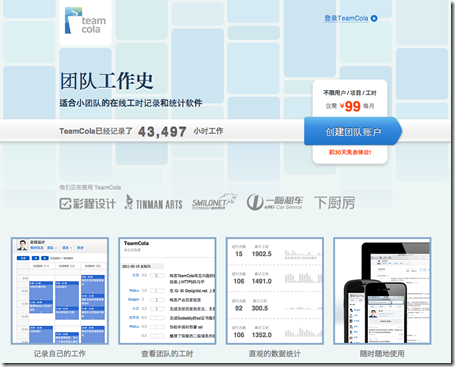Click the ¥99 monthly price label

(x=350, y=106)
